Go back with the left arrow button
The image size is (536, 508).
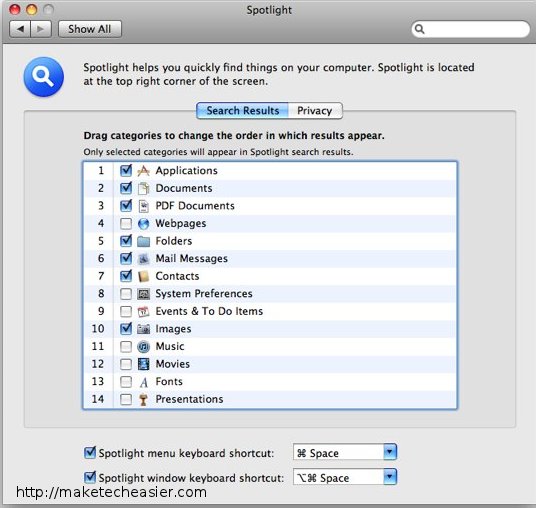20,29
